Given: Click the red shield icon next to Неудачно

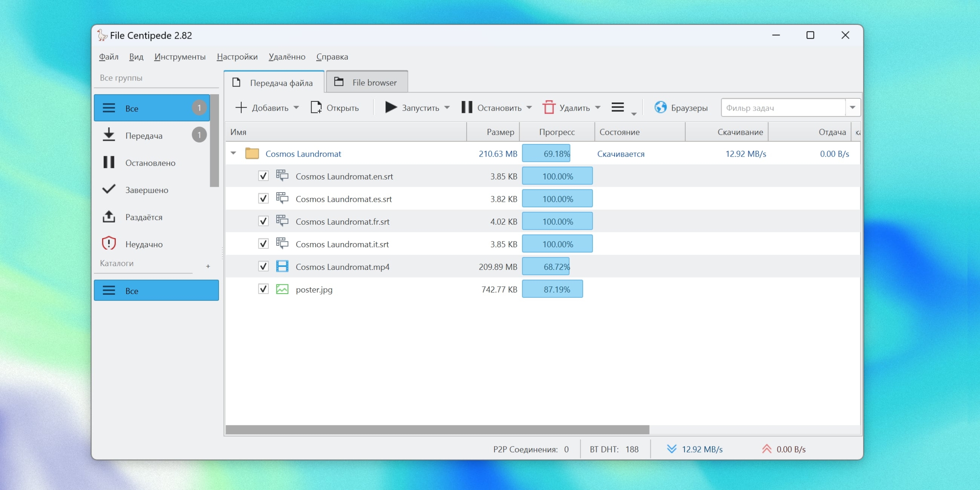Looking at the screenshot, I should pos(109,243).
